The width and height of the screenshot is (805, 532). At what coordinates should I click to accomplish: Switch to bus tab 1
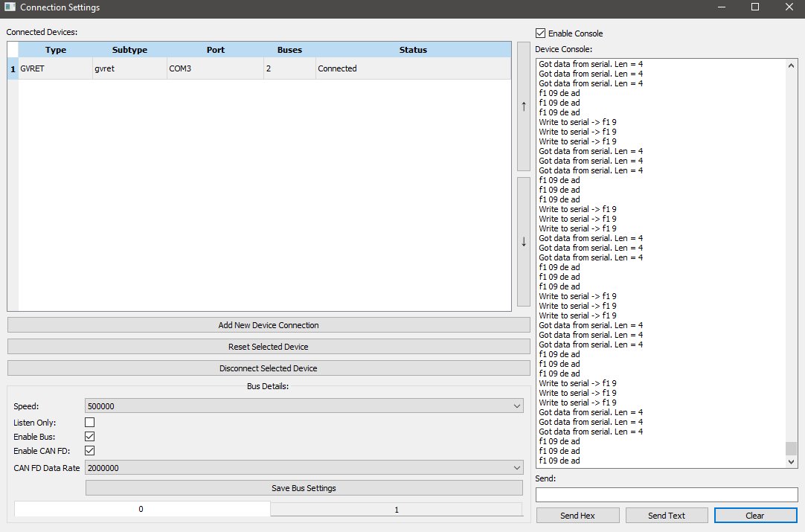coord(397,510)
